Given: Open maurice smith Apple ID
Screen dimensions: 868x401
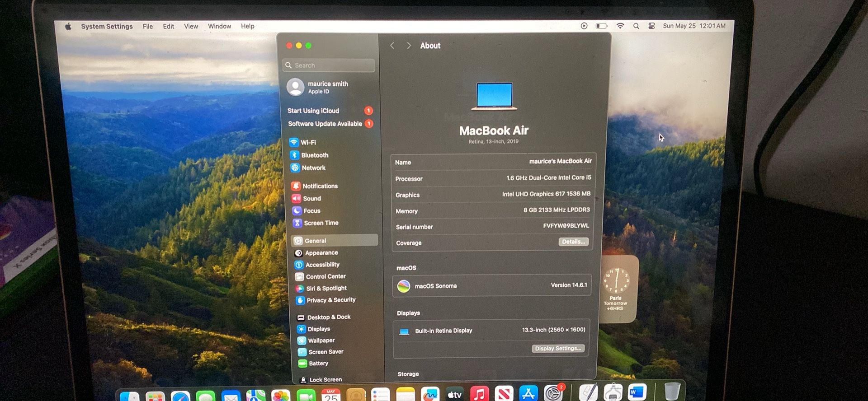Looking at the screenshot, I should pyautogui.click(x=318, y=87).
